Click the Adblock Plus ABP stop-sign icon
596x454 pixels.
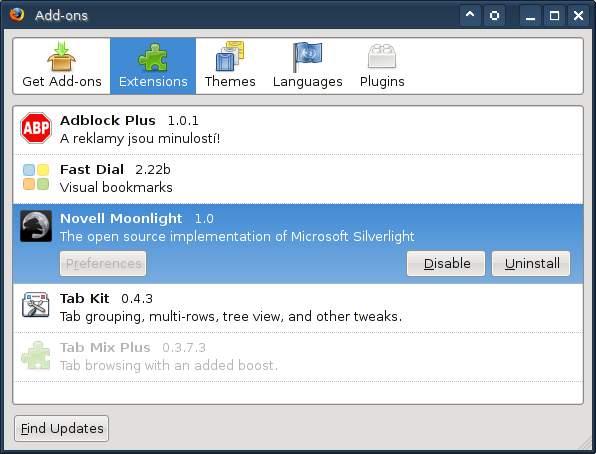[36, 128]
